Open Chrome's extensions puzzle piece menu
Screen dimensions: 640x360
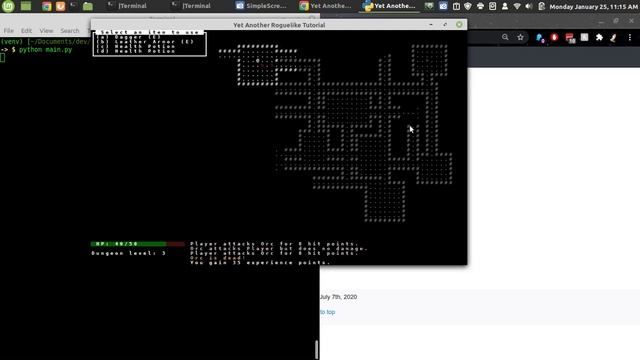click(599, 37)
